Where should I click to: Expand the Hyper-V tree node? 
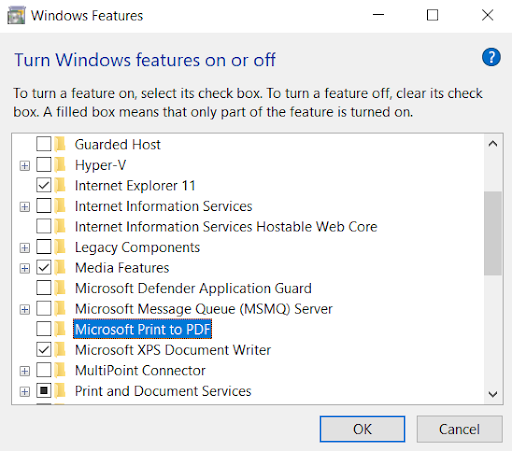(25, 166)
